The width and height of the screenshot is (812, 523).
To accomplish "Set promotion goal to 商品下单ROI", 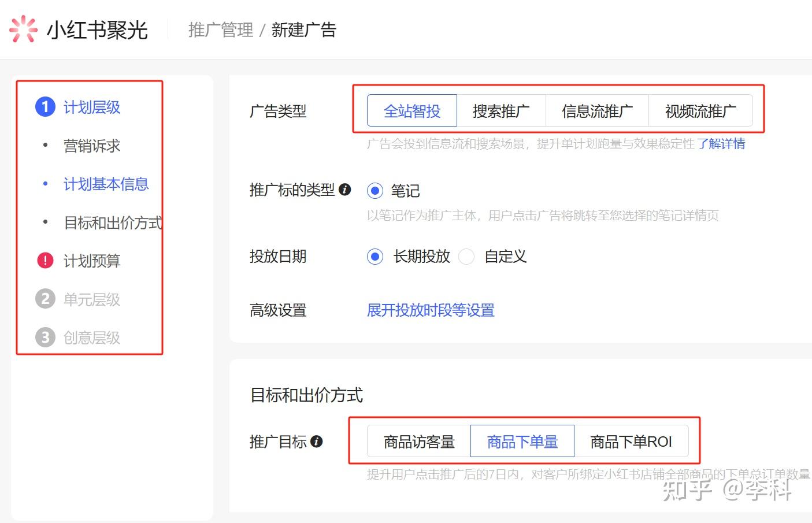I will tap(631, 442).
